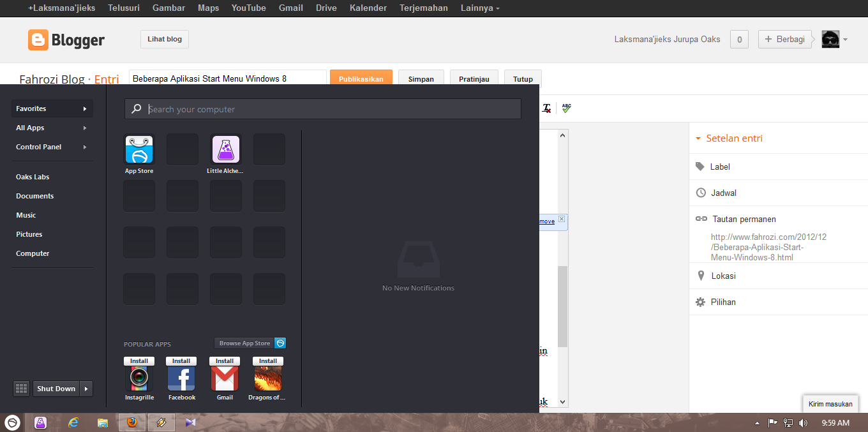Open the Lainnya dropdown in Google bar
868x432 pixels.
coord(481,8)
